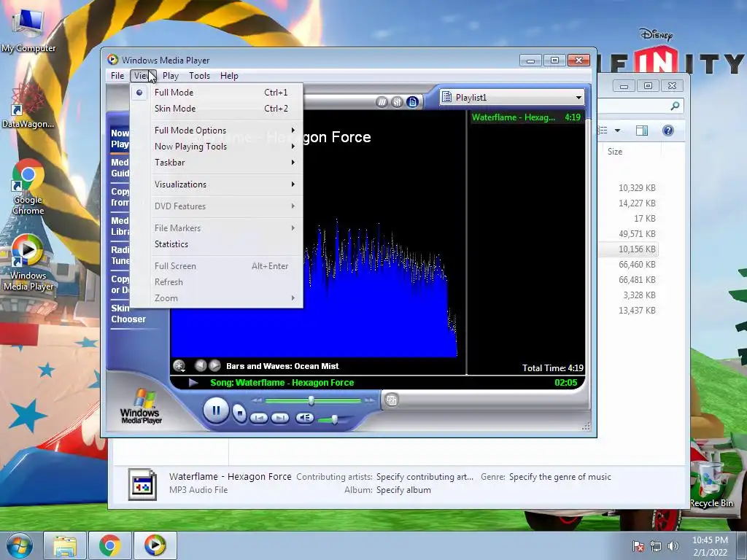Expand the Taskbar submenu

click(x=216, y=163)
